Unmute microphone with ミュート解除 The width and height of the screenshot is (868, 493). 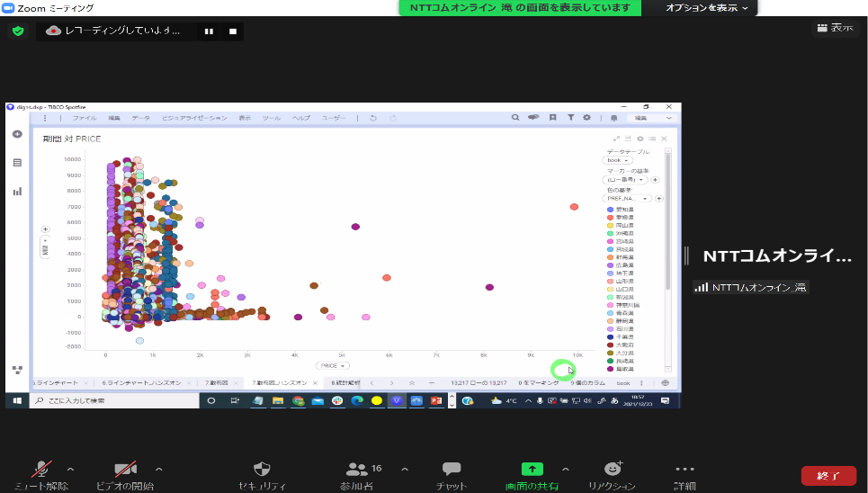pyautogui.click(x=41, y=475)
